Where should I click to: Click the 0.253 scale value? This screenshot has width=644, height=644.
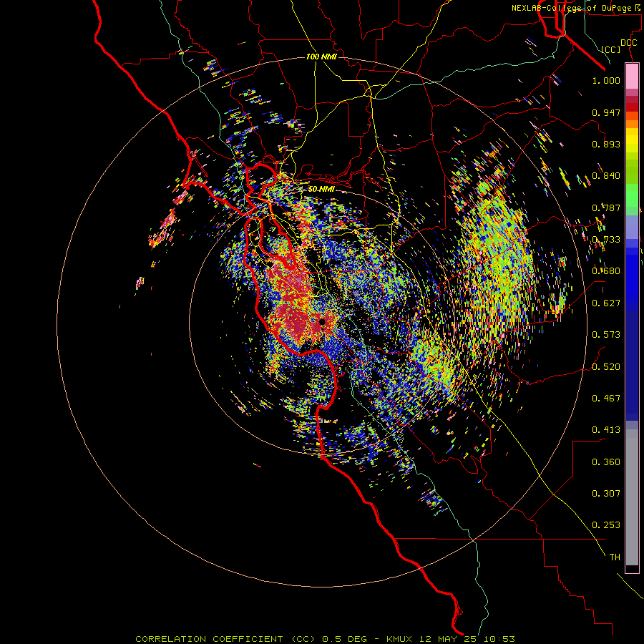pos(606,525)
